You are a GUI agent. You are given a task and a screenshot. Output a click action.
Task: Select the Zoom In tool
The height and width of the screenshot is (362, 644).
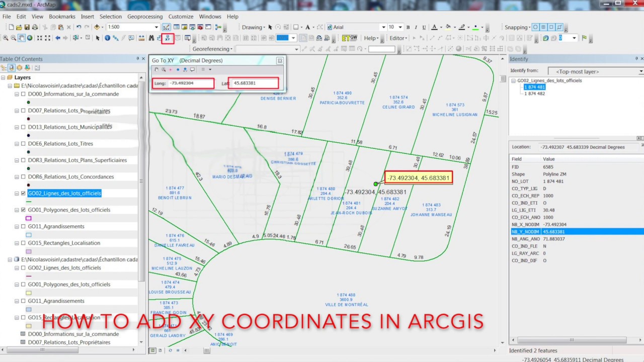(x=6, y=38)
